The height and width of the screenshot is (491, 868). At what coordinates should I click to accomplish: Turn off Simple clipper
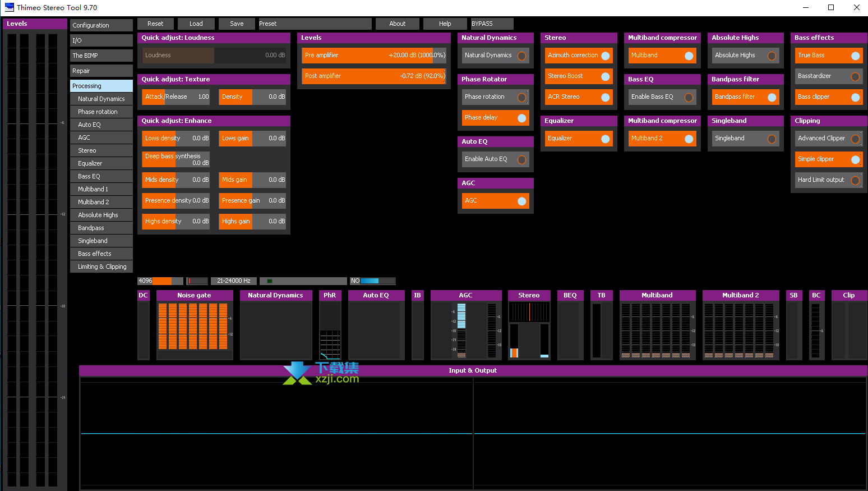click(829, 159)
